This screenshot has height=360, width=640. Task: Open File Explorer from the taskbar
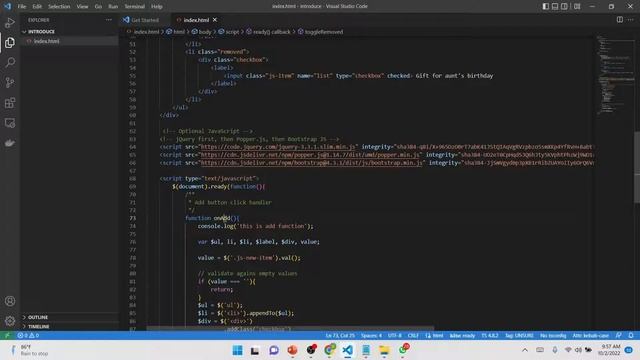point(384,350)
